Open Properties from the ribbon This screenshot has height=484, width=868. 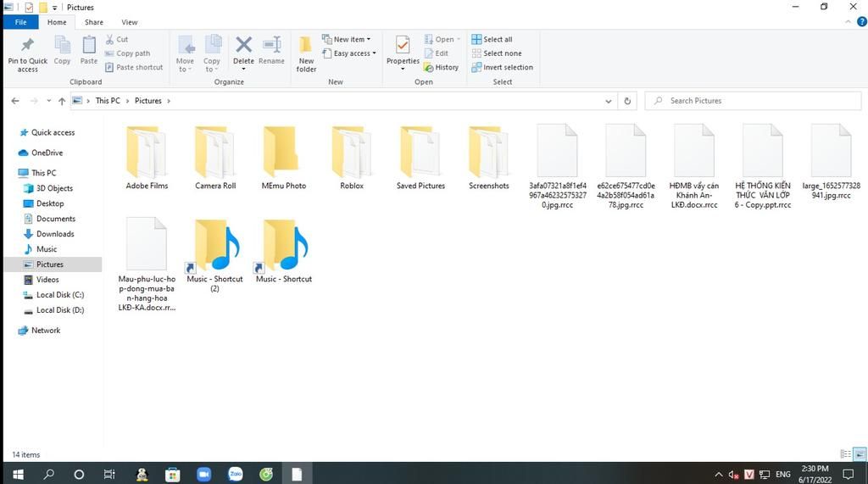tap(403, 54)
